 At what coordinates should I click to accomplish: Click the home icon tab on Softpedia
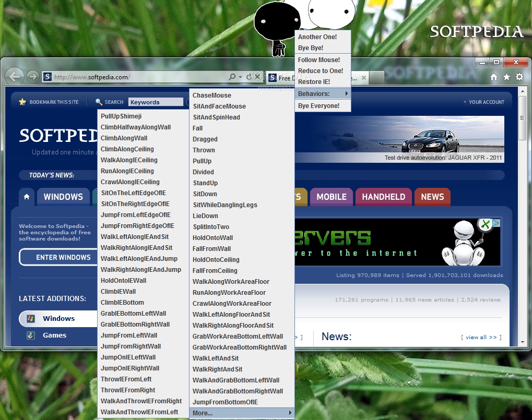[27, 197]
